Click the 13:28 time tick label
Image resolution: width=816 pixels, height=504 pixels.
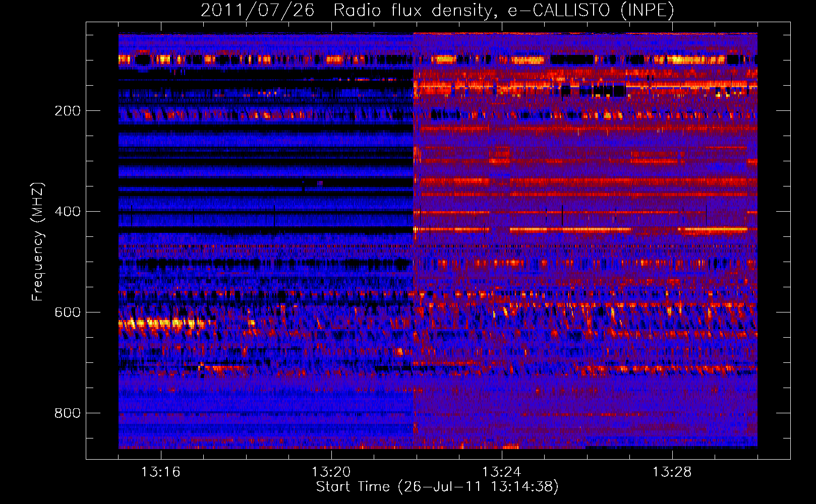click(x=672, y=472)
